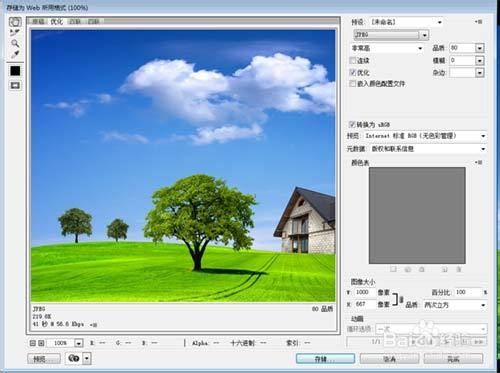Click the last frame animation button
The image size is (500, 373).
pos(479,342)
